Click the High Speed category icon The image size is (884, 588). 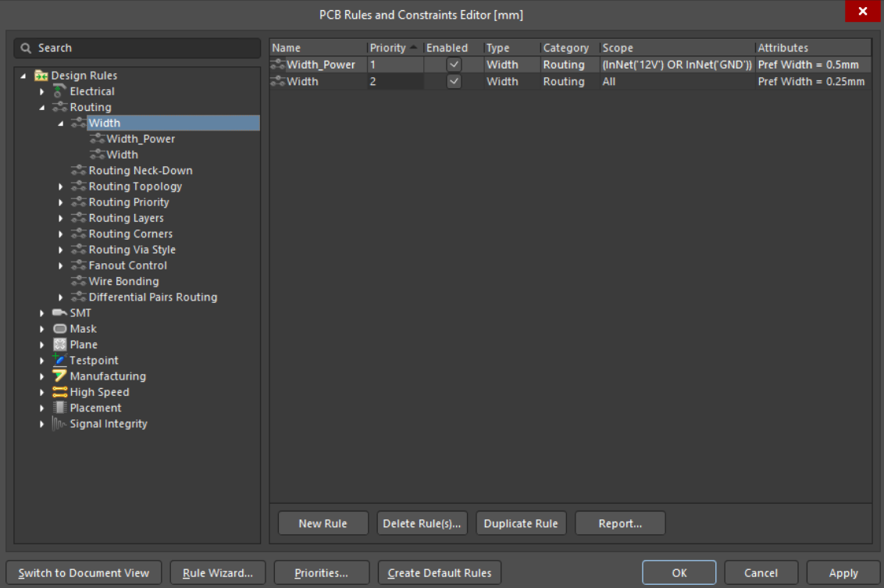tap(59, 392)
